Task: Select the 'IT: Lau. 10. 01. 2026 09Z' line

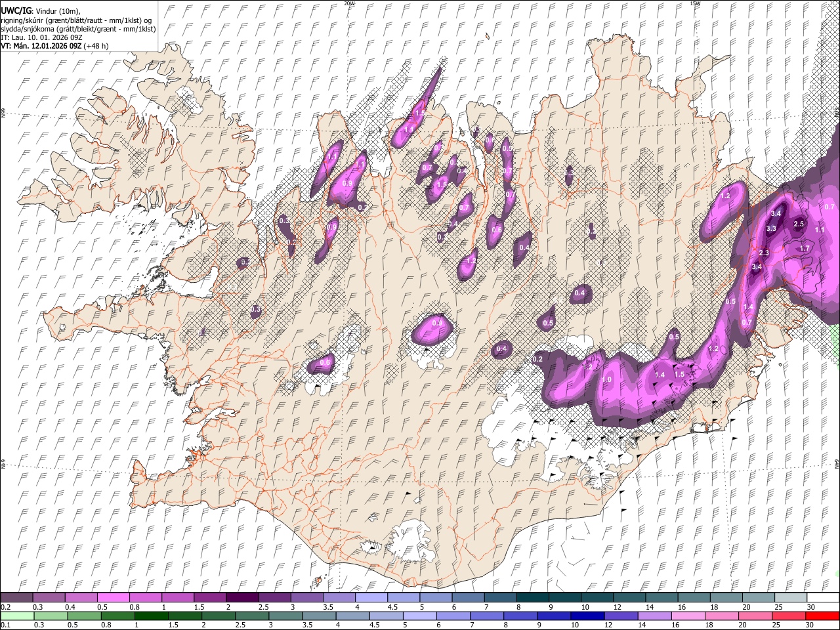Action: tap(41, 37)
